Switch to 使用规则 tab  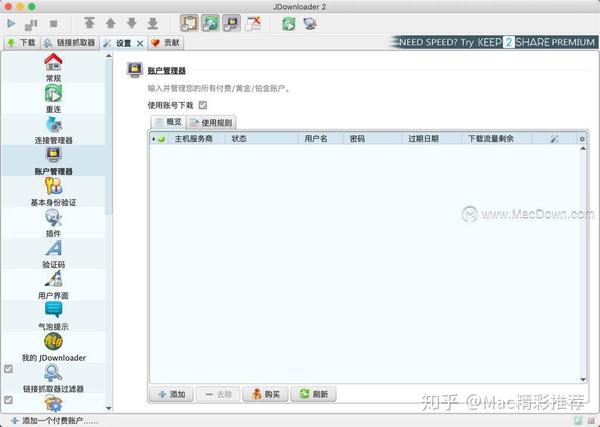pyautogui.click(x=211, y=122)
